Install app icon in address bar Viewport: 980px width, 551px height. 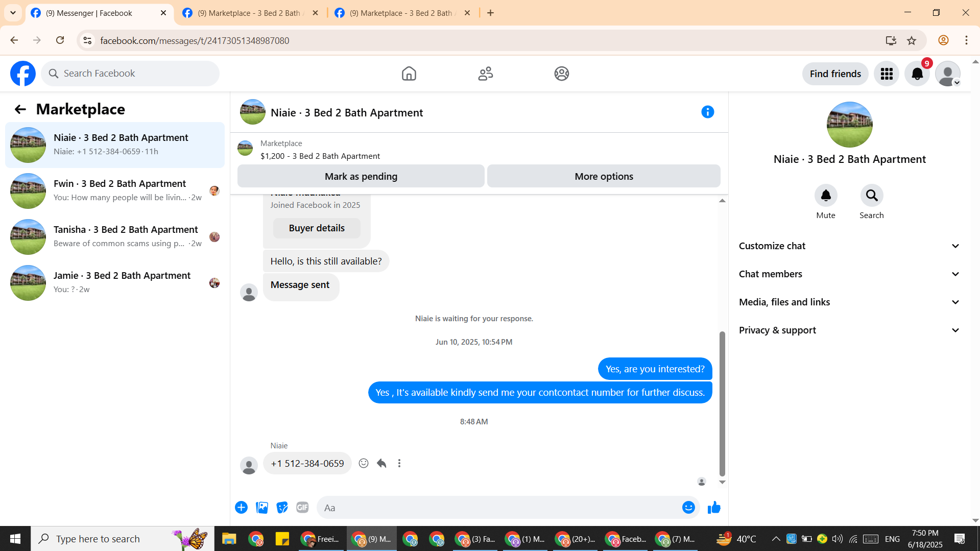(x=891, y=40)
